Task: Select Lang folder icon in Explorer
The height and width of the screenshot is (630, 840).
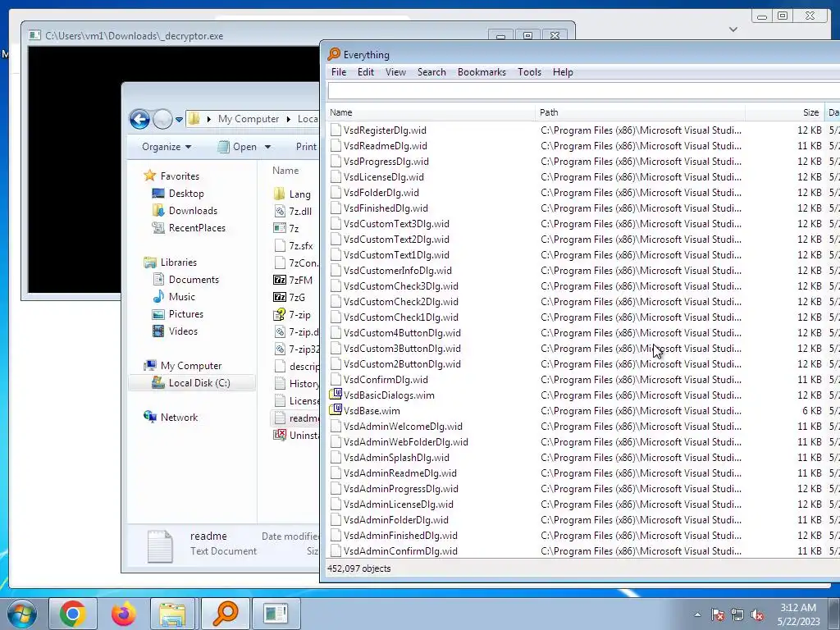Action: (x=279, y=194)
